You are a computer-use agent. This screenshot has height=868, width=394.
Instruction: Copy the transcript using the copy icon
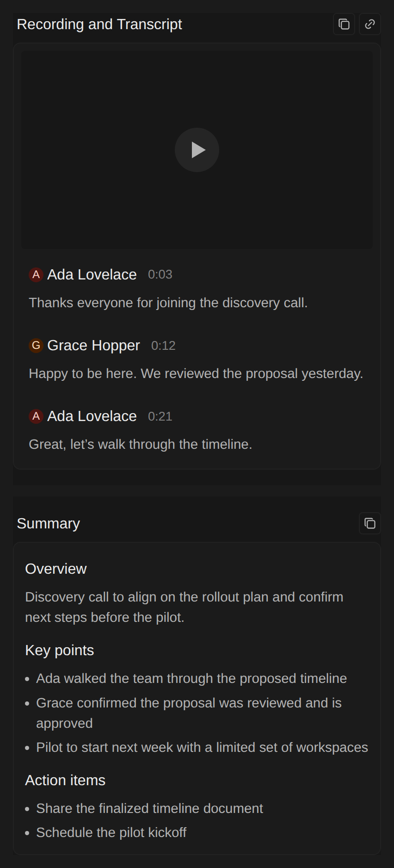344,24
